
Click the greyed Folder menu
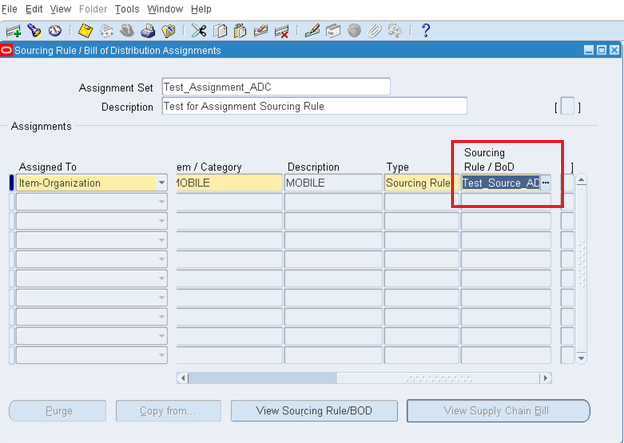click(93, 9)
